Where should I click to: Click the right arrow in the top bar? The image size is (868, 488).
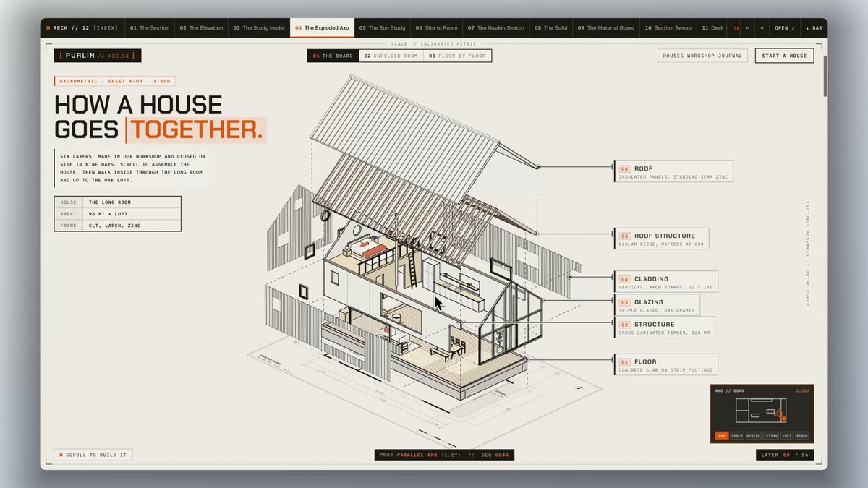pyautogui.click(x=762, y=28)
